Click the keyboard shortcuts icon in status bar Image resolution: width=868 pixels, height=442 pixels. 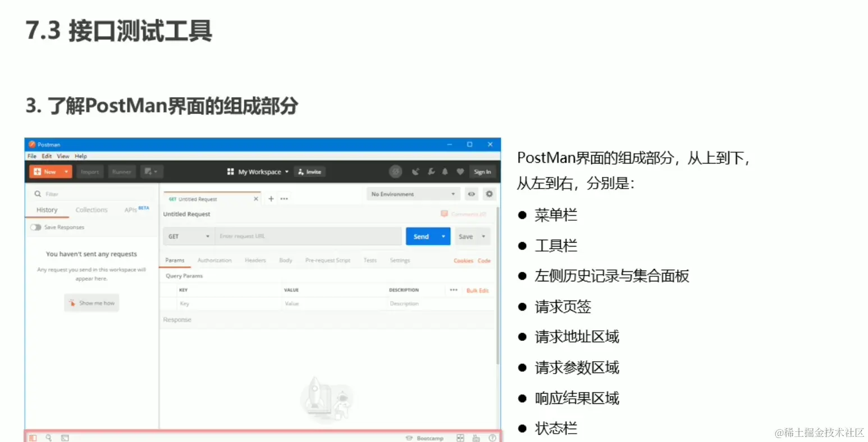pyautogui.click(x=476, y=438)
